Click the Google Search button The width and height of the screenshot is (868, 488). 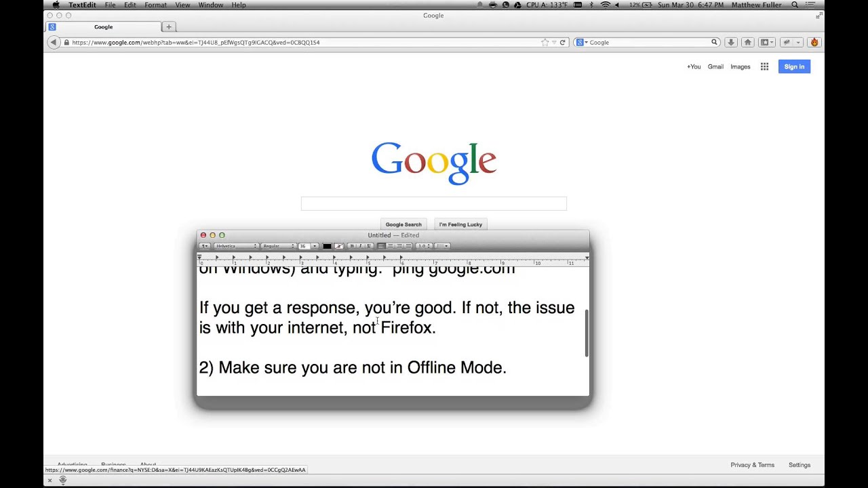pyautogui.click(x=403, y=224)
